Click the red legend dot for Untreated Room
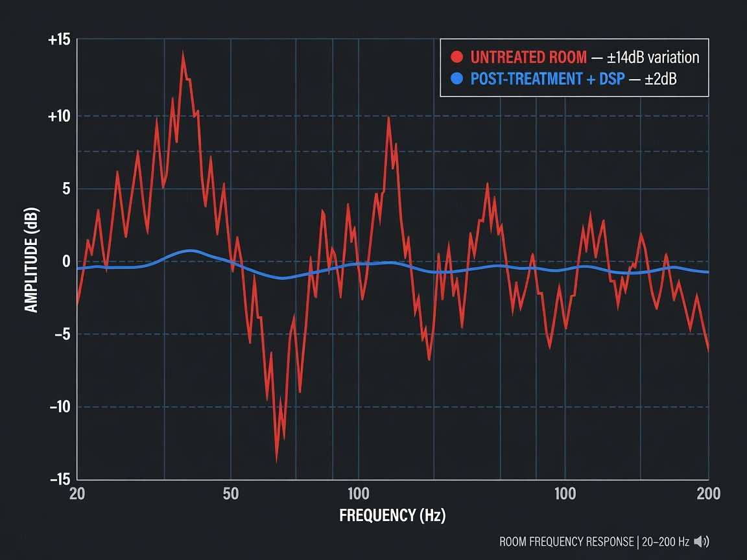 pyautogui.click(x=456, y=57)
